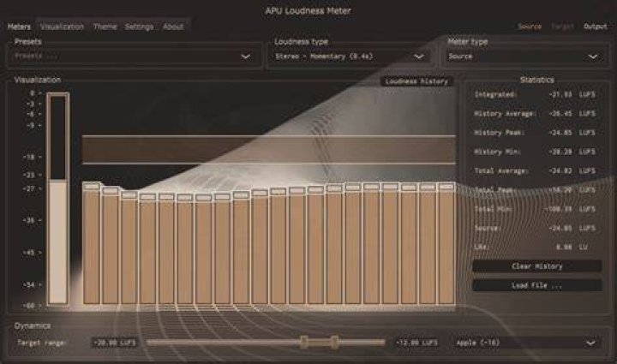The image size is (617, 364).
Task: Switch to the Visualization tab
Action: [x=62, y=27]
